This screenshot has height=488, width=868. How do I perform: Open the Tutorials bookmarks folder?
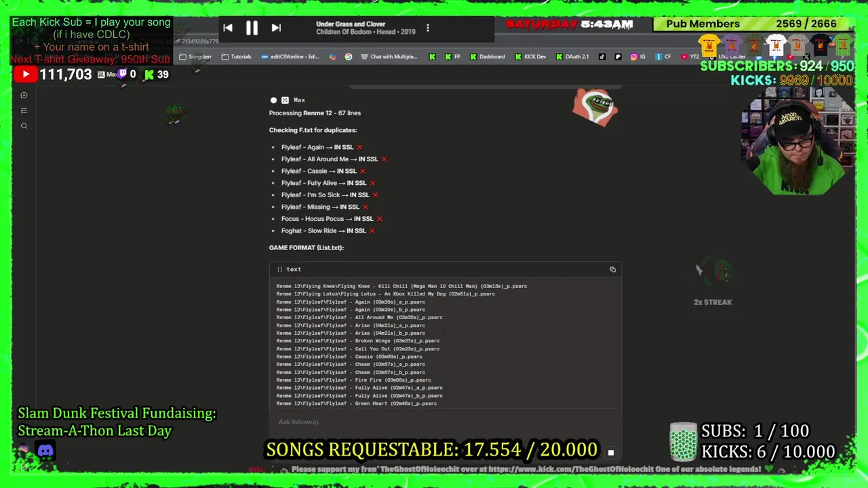(x=237, y=57)
